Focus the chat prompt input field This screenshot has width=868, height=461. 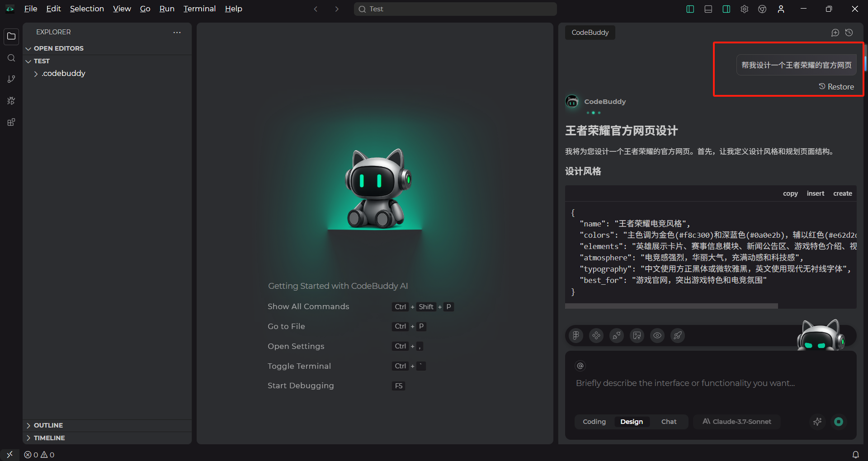pyautogui.click(x=710, y=383)
